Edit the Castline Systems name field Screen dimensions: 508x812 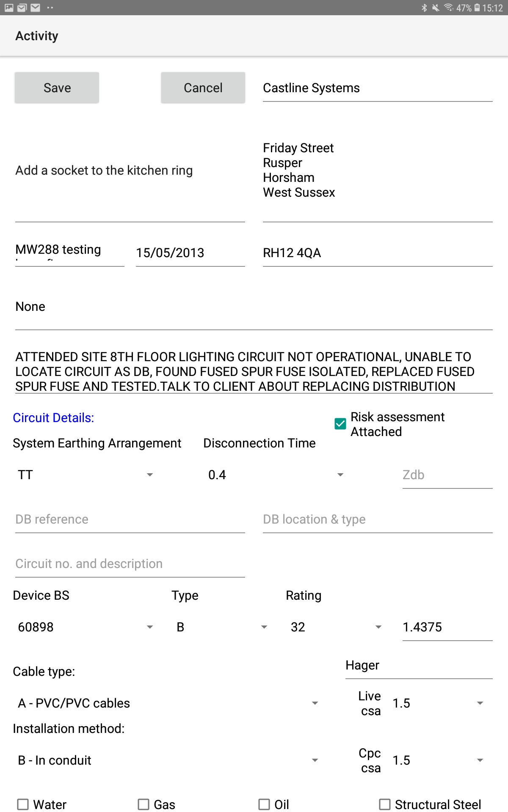click(x=377, y=88)
